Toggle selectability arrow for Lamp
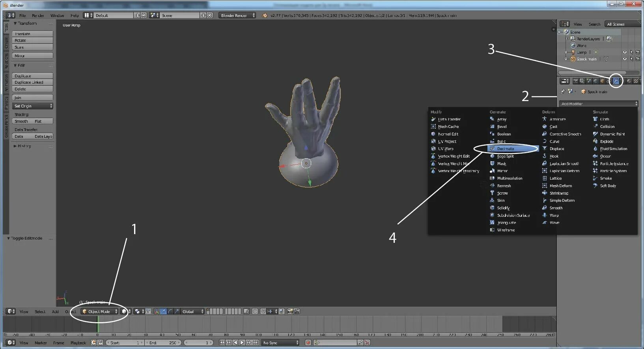644x349 pixels. click(632, 52)
